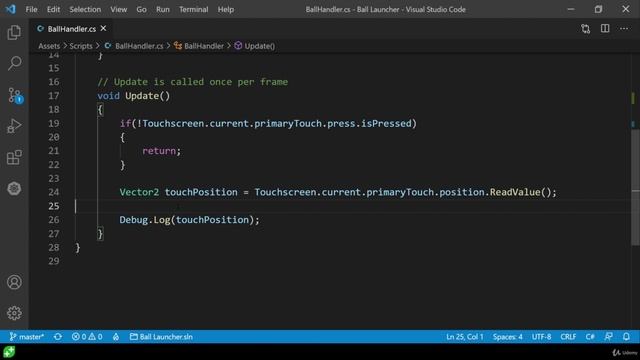Open the Manage gear menu
The height and width of the screenshot is (360, 640).
click(x=14, y=313)
